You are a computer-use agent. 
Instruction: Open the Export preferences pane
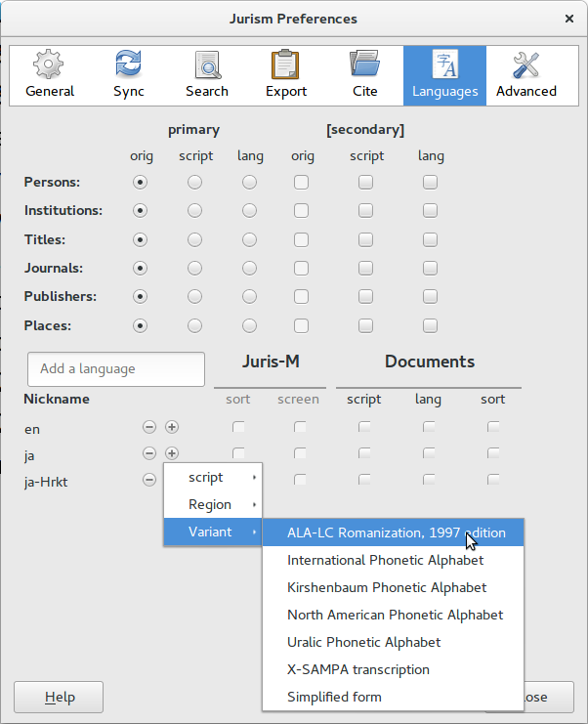(286, 75)
